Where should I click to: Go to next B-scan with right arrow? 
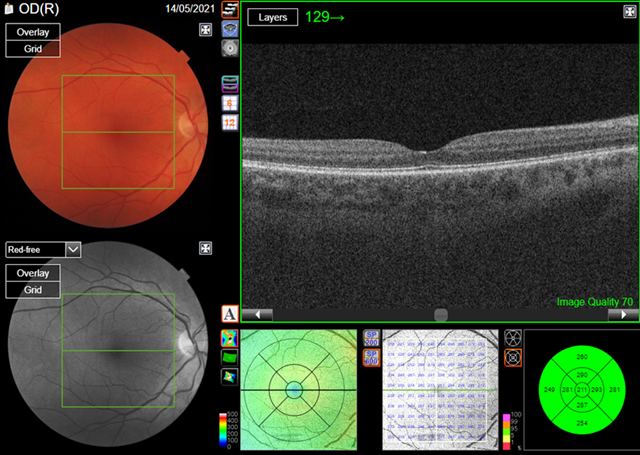click(623, 313)
